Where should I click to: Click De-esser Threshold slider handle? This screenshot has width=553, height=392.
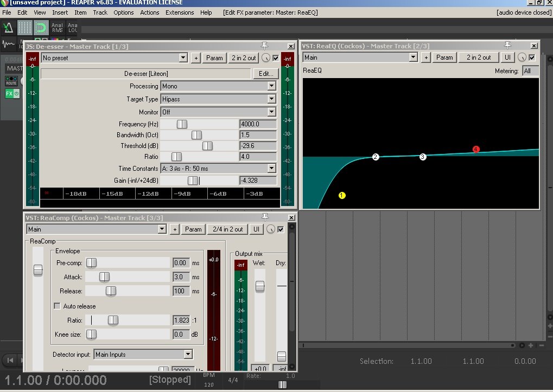(x=207, y=146)
